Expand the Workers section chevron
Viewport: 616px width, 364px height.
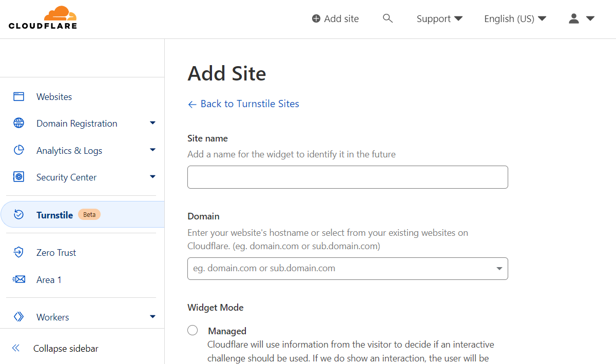(x=152, y=317)
